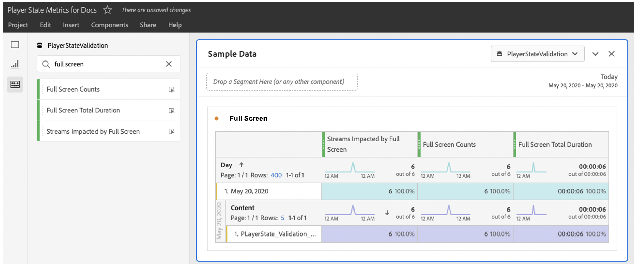Click the segment drop zone area
The image size is (644, 270).
point(282,82)
